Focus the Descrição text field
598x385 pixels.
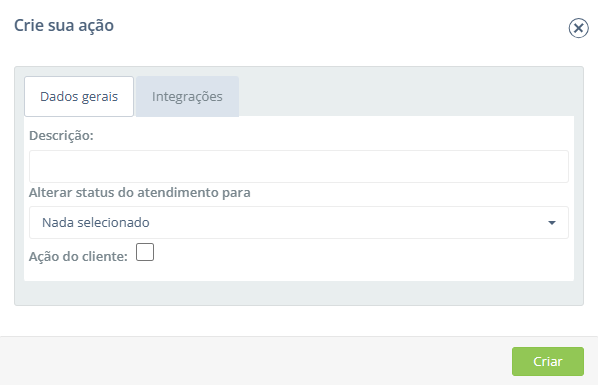coord(299,166)
